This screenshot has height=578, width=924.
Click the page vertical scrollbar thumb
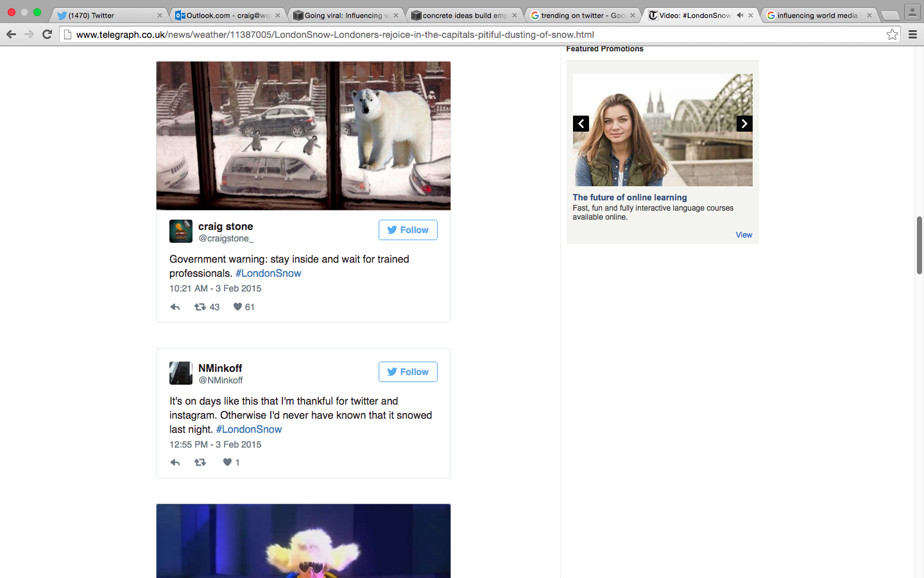click(x=919, y=245)
